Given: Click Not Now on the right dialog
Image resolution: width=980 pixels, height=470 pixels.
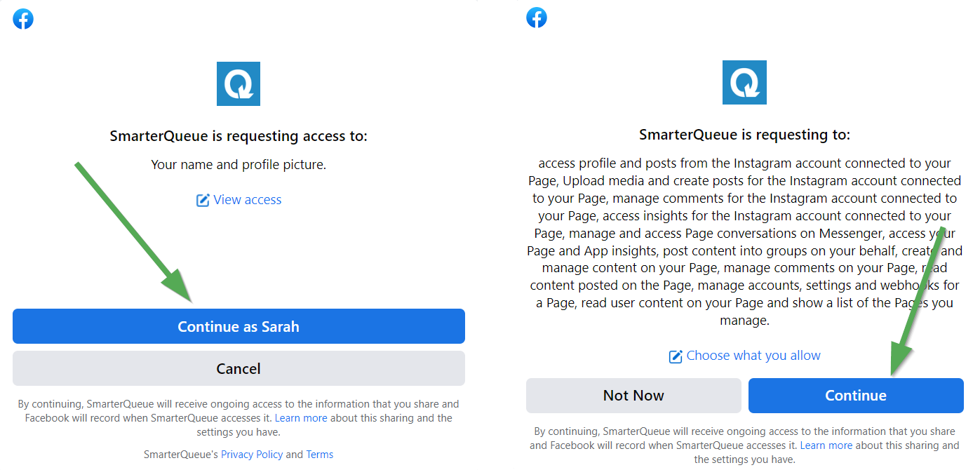Looking at the screenshot, I should pyautogui.click(x=633, y=395).
